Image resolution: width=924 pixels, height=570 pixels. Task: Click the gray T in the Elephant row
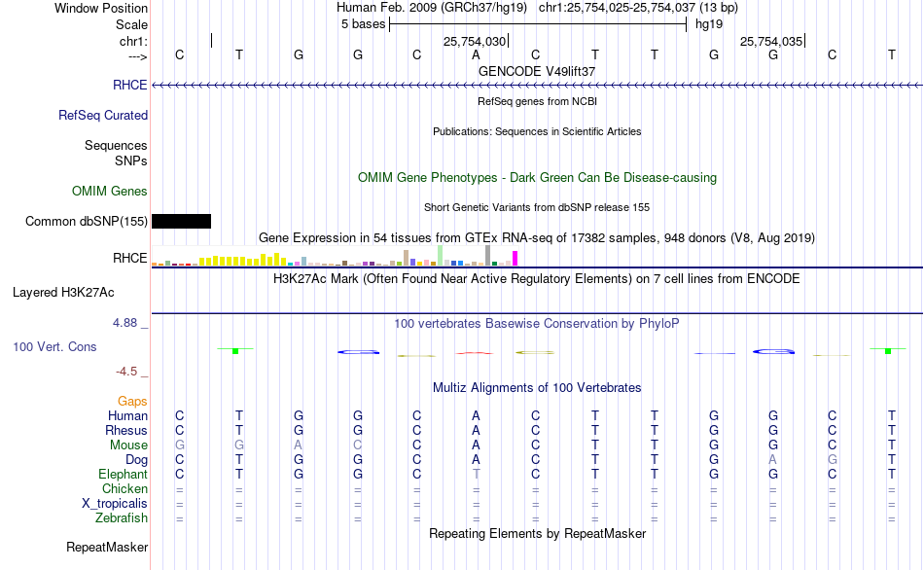point(477,474)
